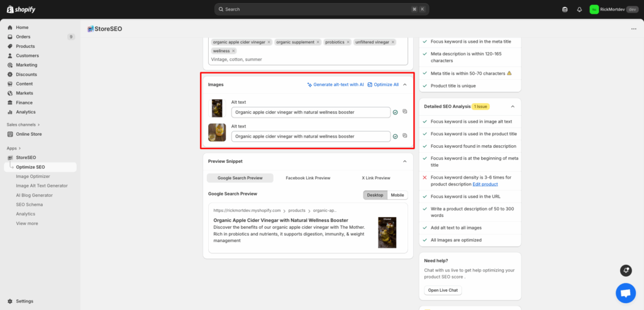Collapse the Images section

405,84
